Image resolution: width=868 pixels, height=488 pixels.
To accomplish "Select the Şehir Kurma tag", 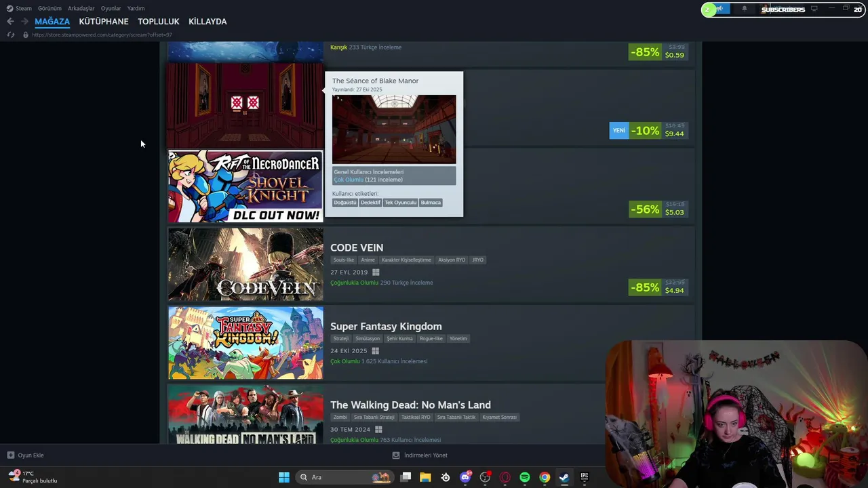I will point(400,339).
